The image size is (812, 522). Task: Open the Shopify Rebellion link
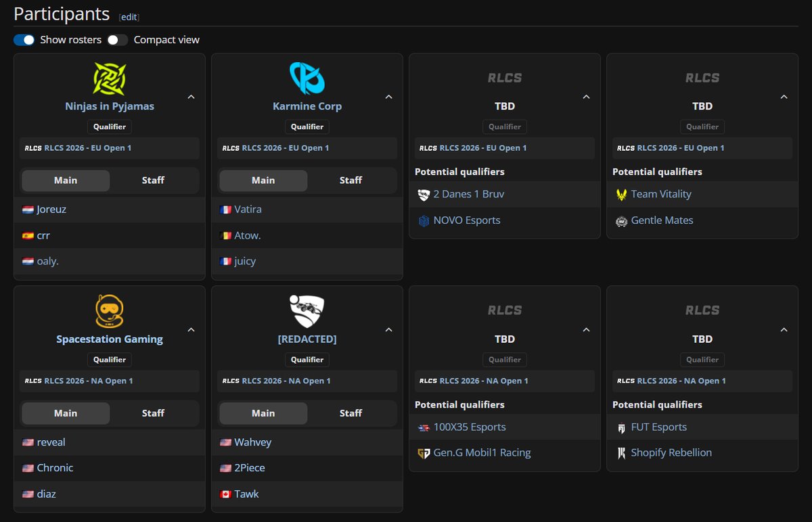671,453
